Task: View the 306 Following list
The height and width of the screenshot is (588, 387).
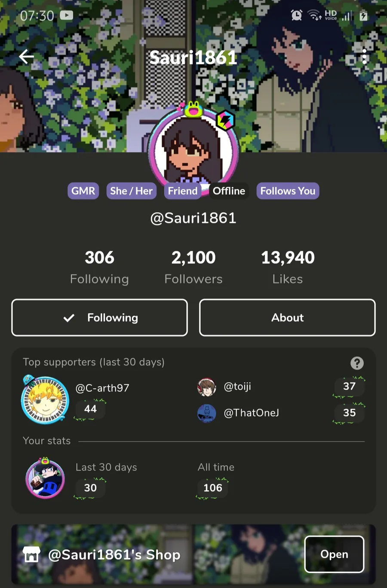Action: pyautogui.click(x=99, y=267)
